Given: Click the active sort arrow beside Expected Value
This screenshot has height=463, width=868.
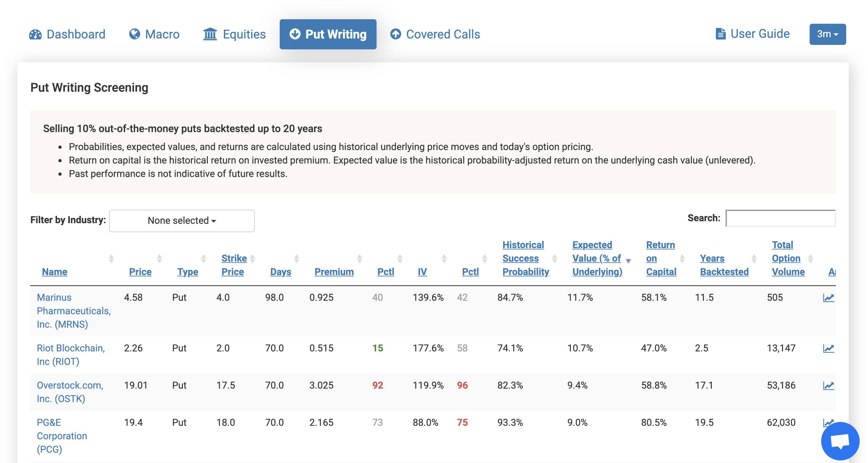Looking at the screenshot, I should click(628, 261).
